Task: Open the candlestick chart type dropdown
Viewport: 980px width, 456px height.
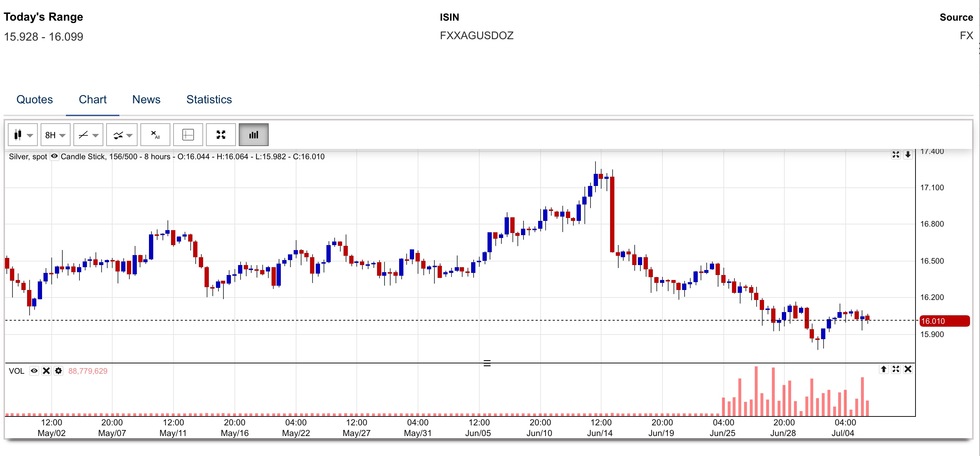Action: pos(22,135)
